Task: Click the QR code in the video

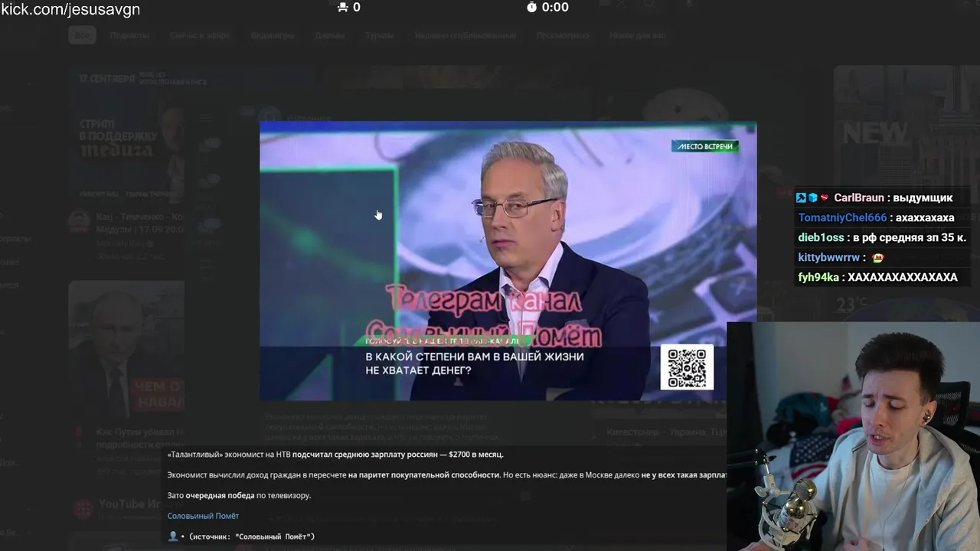Action: [687, 367]
